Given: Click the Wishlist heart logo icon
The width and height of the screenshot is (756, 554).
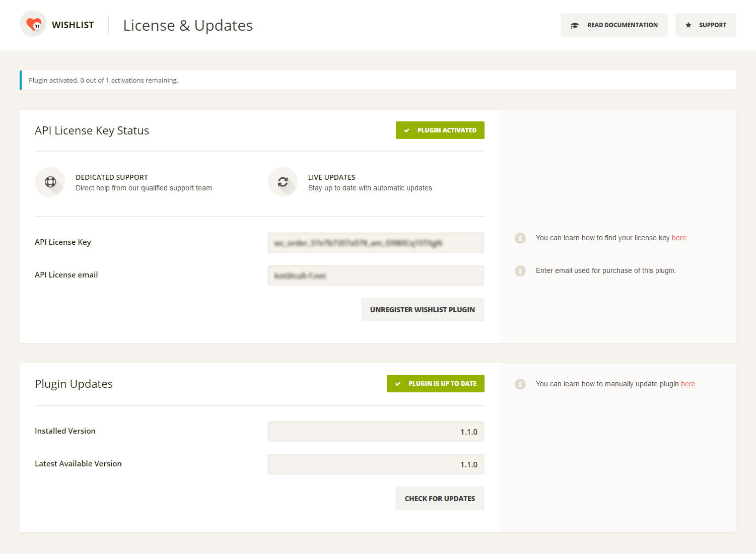Looking at the screenshot, I should 33,24.
